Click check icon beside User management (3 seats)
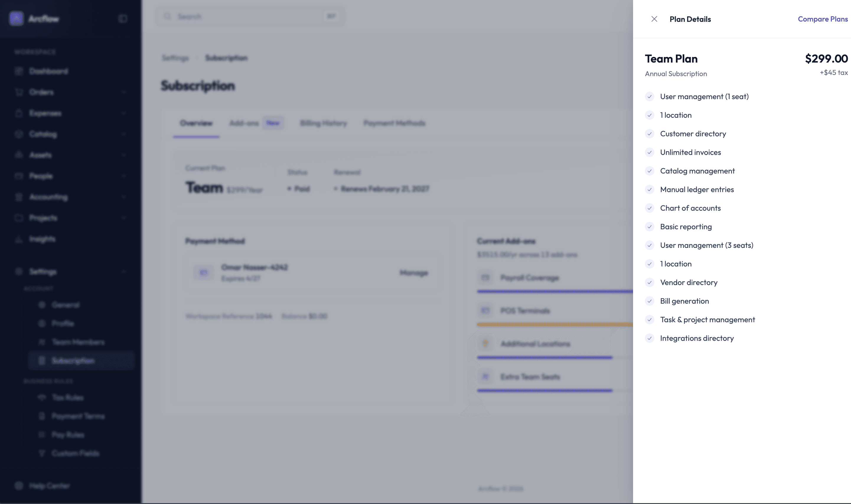851x504 pixels. pos(649,245)
